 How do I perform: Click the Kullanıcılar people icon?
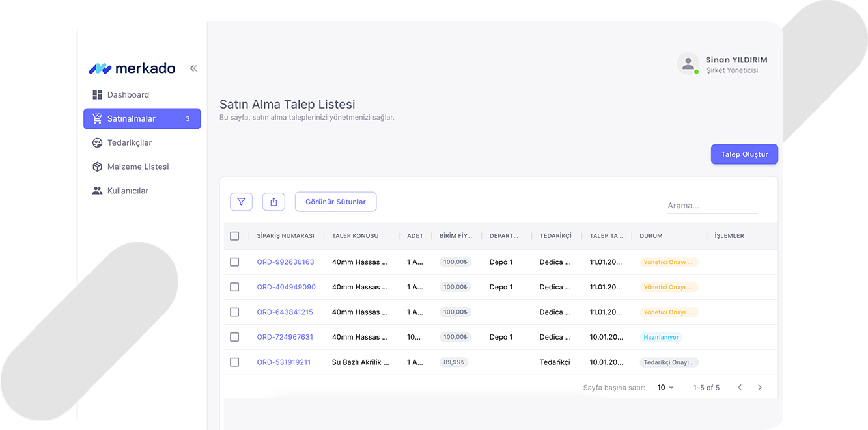pyautogui.click(x=97, y=191)
